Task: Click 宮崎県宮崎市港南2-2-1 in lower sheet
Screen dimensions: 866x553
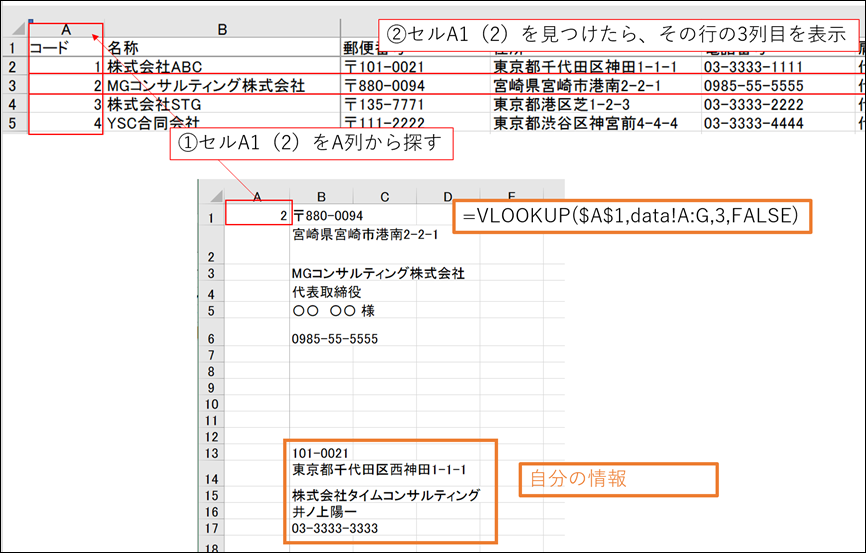Action: click(365, 235)
